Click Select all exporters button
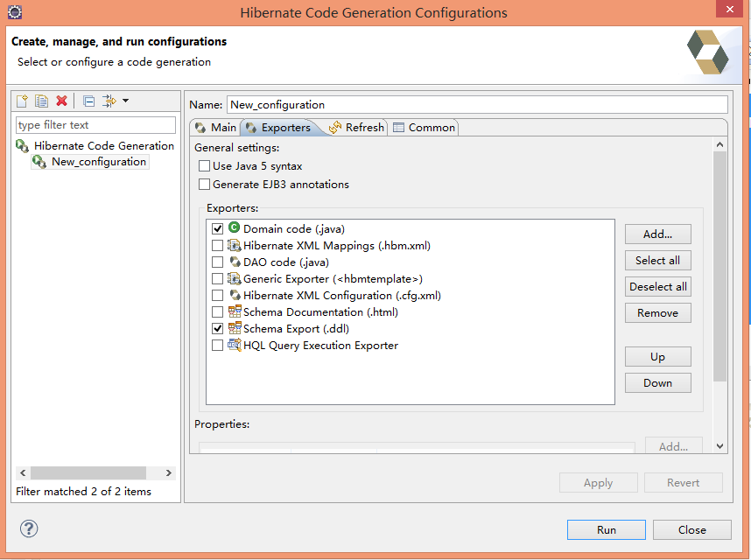 (657, 261)
